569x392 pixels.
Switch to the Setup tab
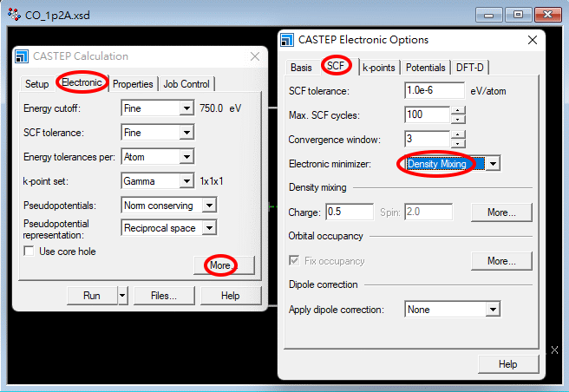[36, 84]
